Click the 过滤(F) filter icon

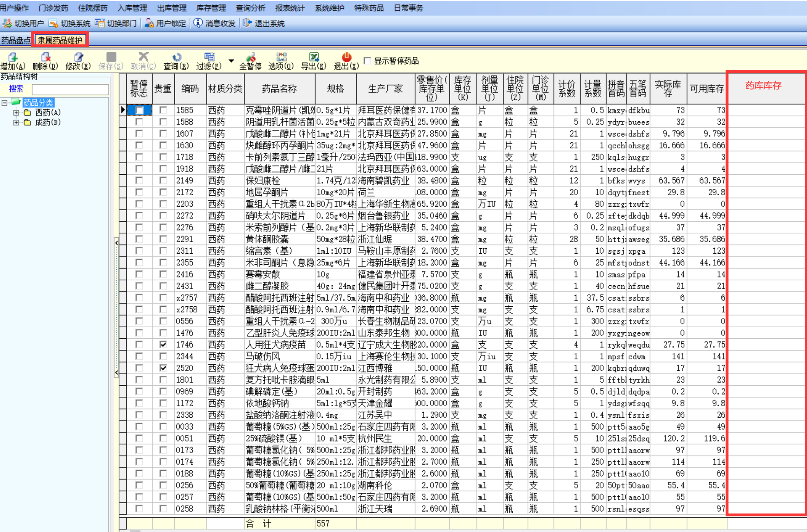click(x=209, y=57)
